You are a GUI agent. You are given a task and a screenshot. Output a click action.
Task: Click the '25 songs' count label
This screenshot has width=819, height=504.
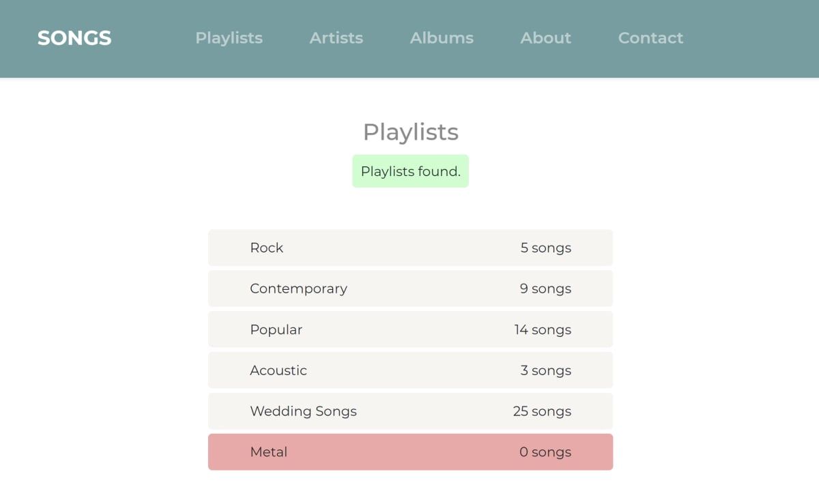point(542,411)
